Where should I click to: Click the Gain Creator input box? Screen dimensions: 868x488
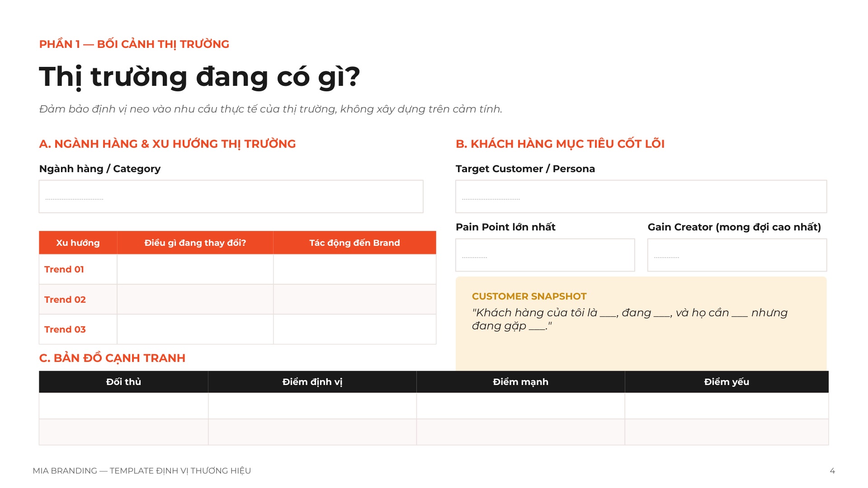click(x=737, y=255)
